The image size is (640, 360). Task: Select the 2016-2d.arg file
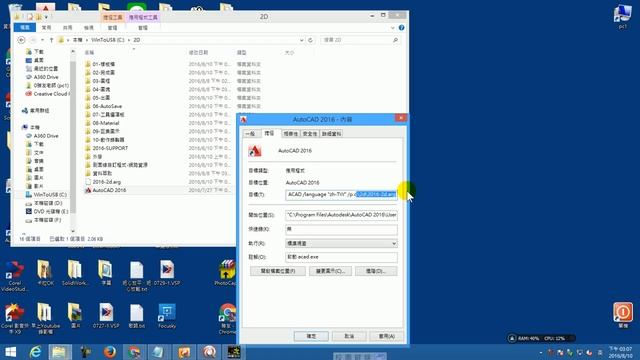pyautogui.click(x=107, y=182)
